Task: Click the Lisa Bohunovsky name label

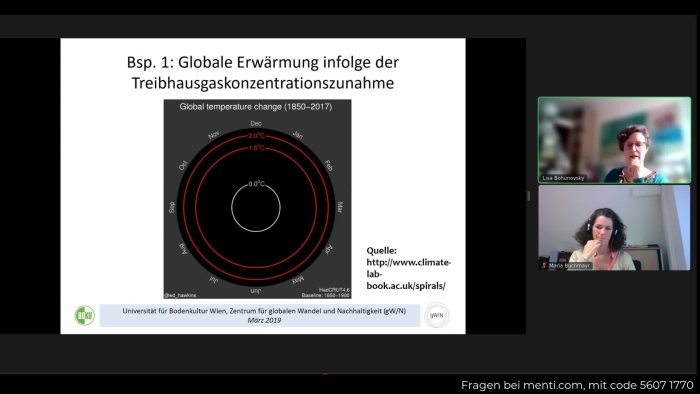Action: pos(563,178)
